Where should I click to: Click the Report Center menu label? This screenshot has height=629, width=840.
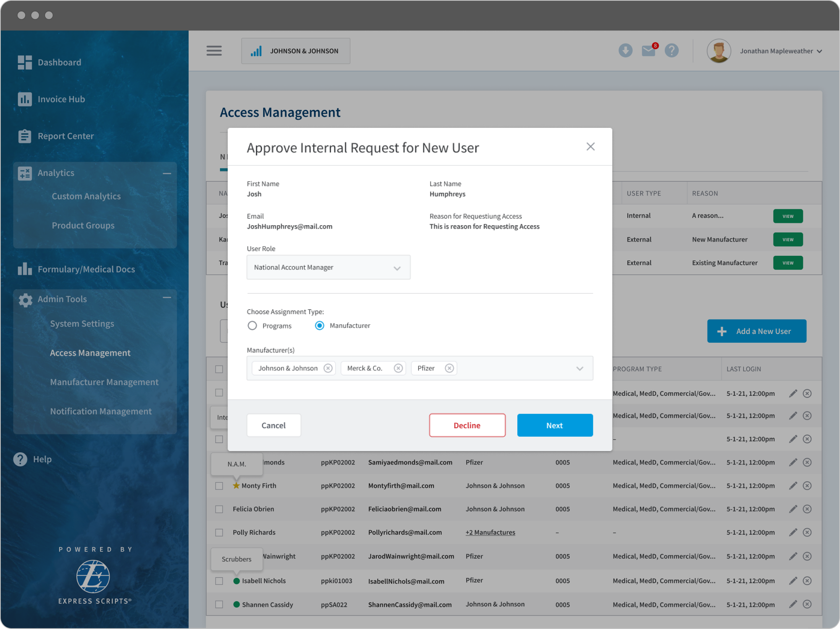66,136
